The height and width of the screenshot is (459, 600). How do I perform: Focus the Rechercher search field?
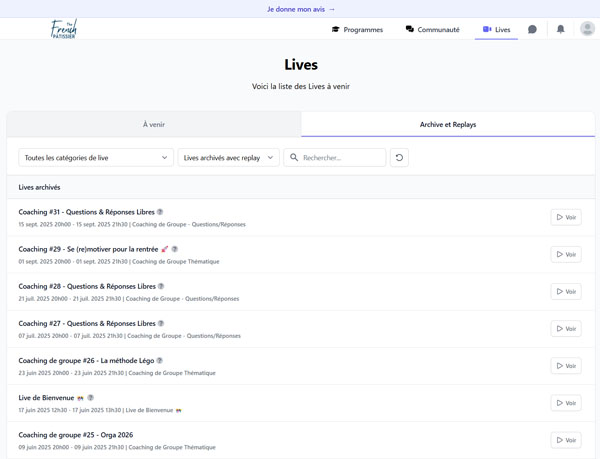coord(341,158)
